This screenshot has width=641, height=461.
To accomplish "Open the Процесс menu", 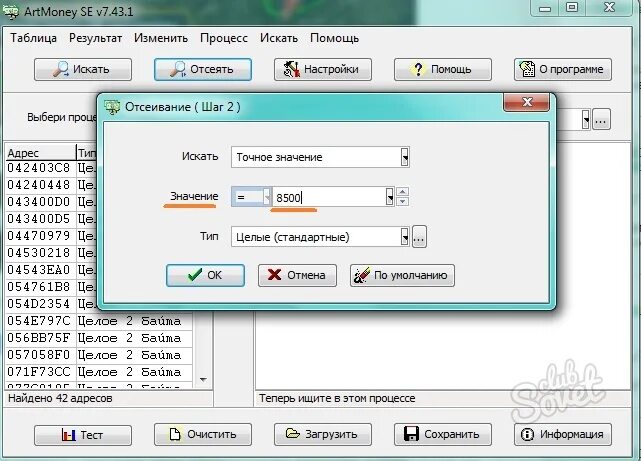I will click(x=224, y=38).
